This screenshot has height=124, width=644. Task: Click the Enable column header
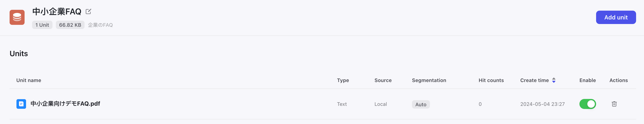(x=588, y=80)
